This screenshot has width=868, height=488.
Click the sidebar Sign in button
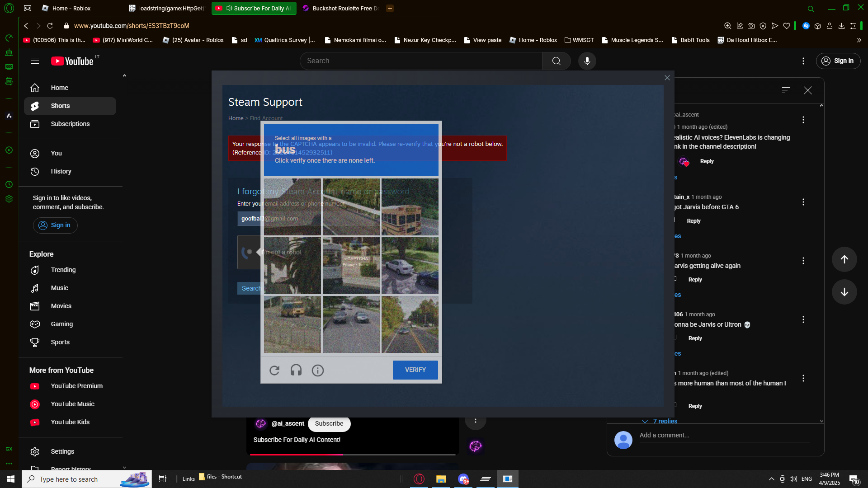(55, 225)
